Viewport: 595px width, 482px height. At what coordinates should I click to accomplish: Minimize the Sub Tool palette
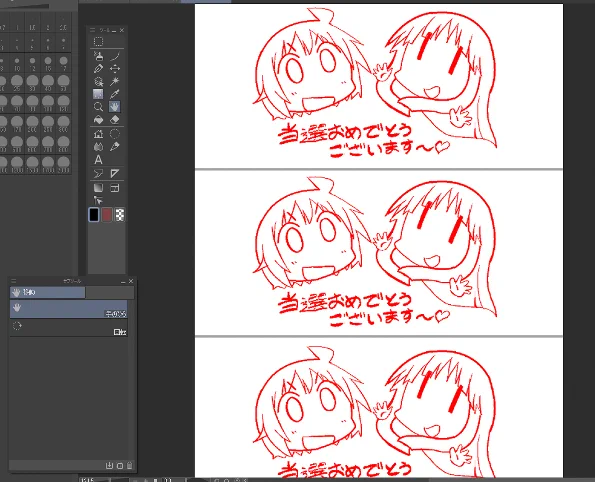pyautogui.click(x=123, y=281)
